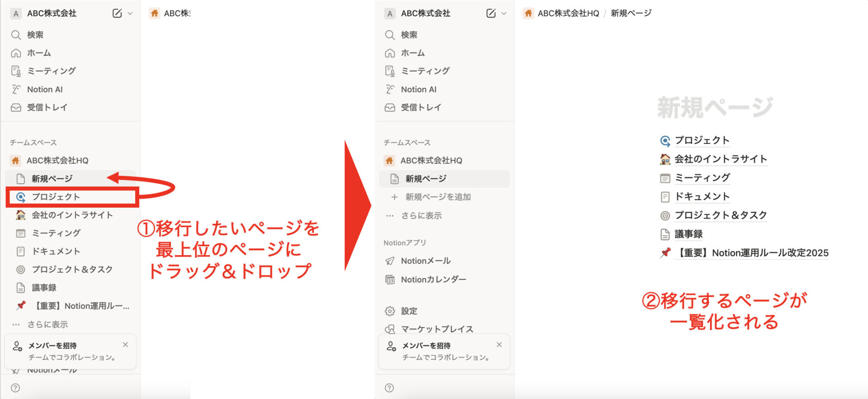868x399 pixels.
Task: Click new page compose icon in right sidebar
Action: point(491,13)
